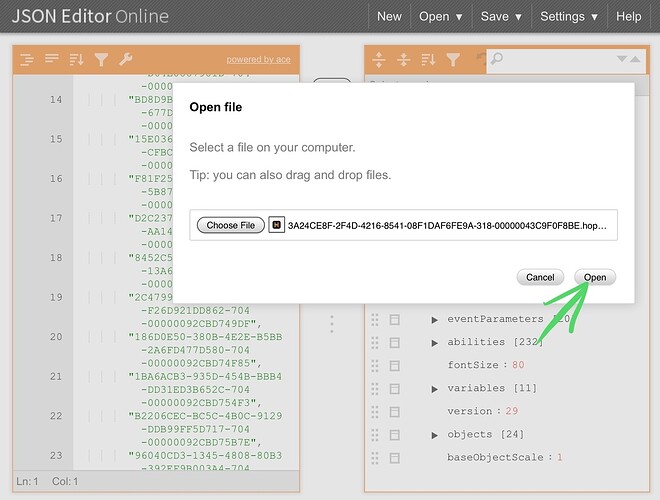This screenshot has height=500, width=660.
Task: Compact JSON icon in code editor toolbar
Action: click(52, 59)
